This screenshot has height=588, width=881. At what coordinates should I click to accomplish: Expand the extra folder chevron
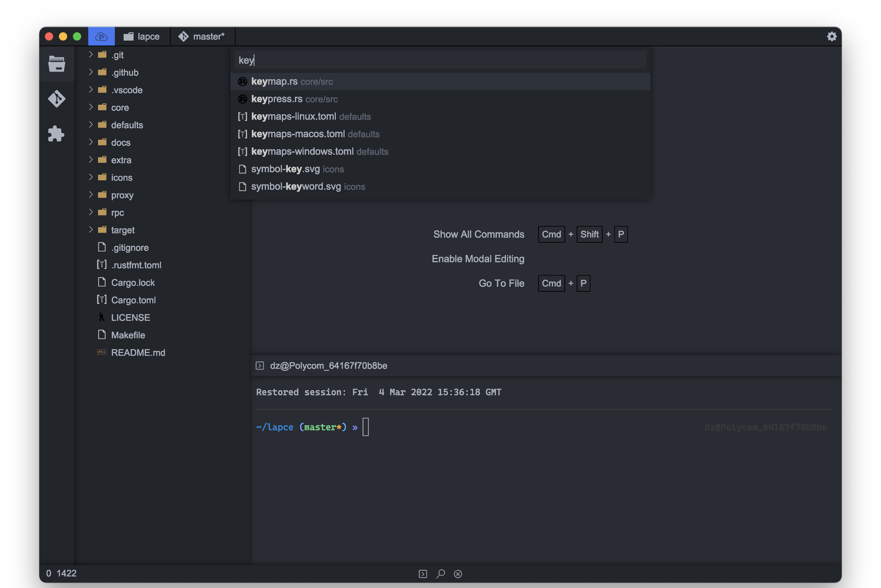pyautogui.click(x=91, y=159)
